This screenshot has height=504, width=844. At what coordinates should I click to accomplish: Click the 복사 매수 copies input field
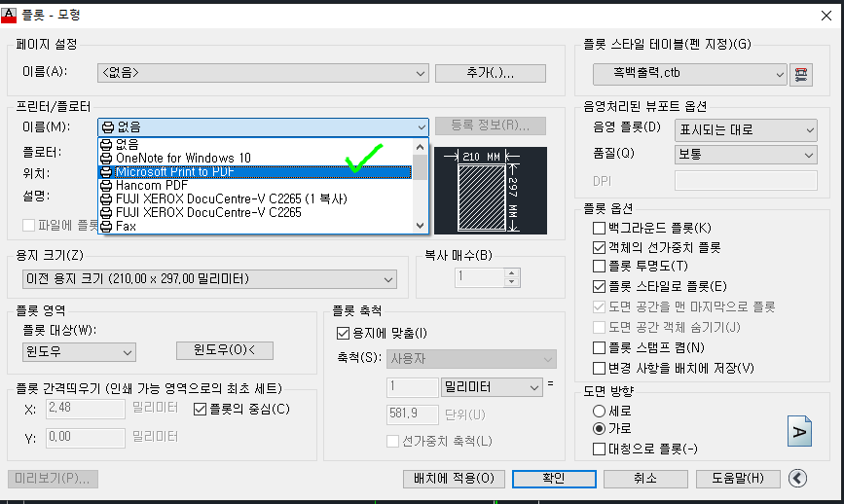click(480, 277)
